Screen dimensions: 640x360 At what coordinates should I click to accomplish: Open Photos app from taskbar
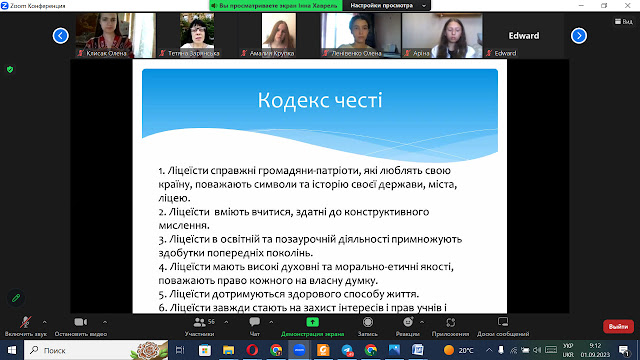pyautogui.click(x=394, y=350)
